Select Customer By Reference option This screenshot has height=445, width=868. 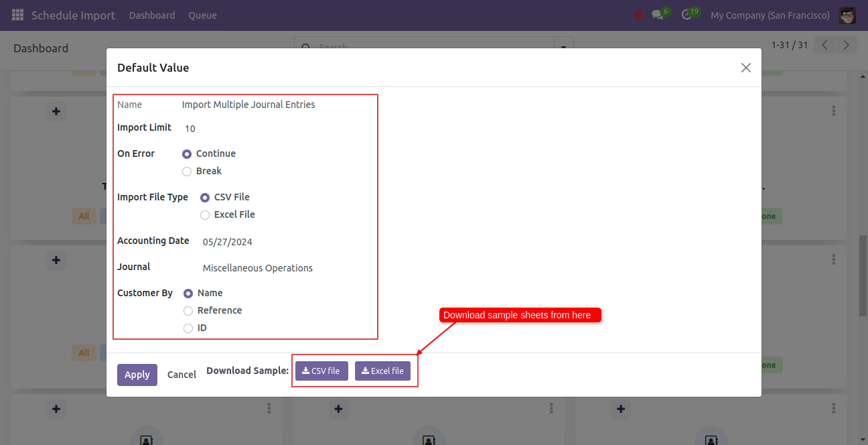(x=188, y=311)
